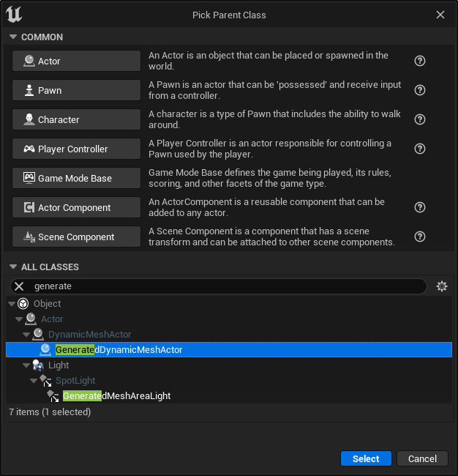The height and width of the screenshot is (476, 458).
Task: Open help for Actor Component class
Action: click(x=420, y=207)
